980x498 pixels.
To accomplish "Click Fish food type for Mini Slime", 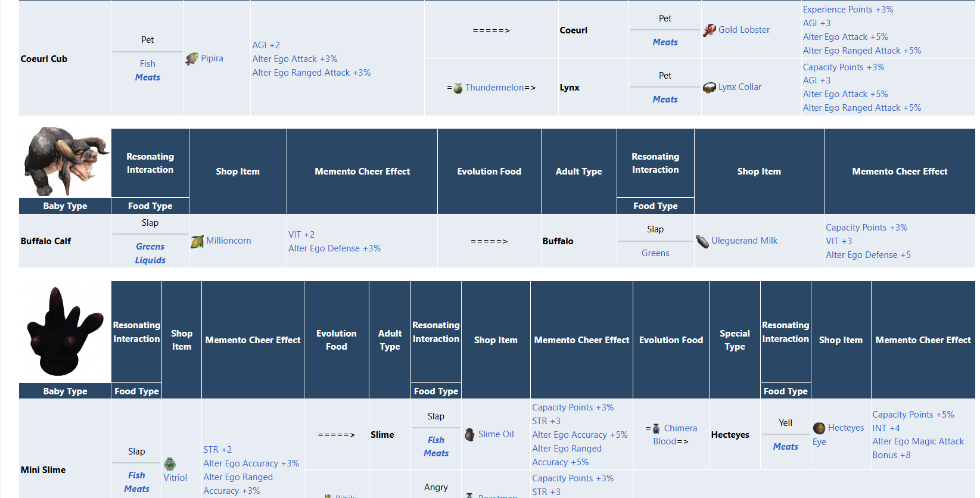I will click(x=136, y=475).
